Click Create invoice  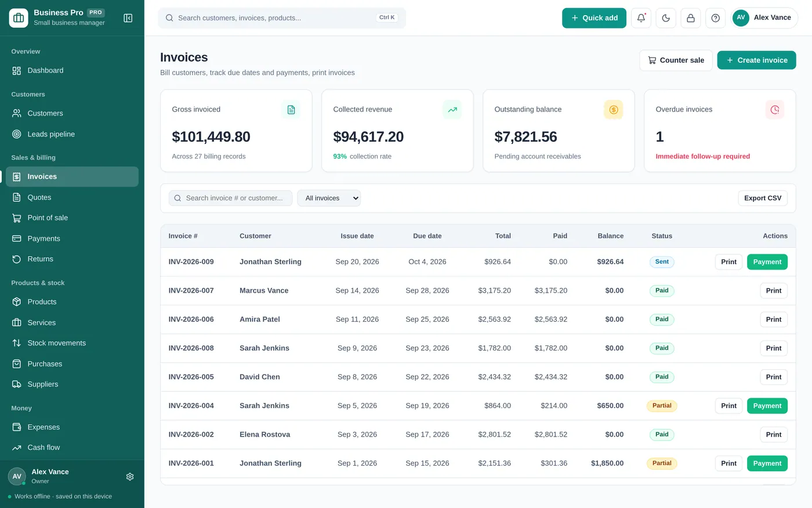756,60
